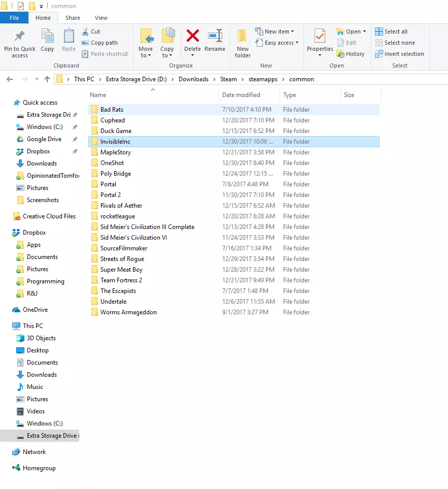Switch to the Share ribbon tab
Image resolution: width=448 pixels, height=489 pixels.
(x=73, y=18)
